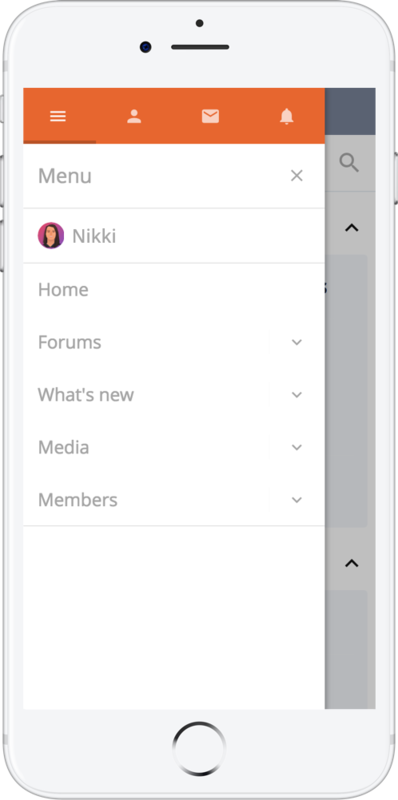
Task: Go to Home
Action: [x=63, y=289]
